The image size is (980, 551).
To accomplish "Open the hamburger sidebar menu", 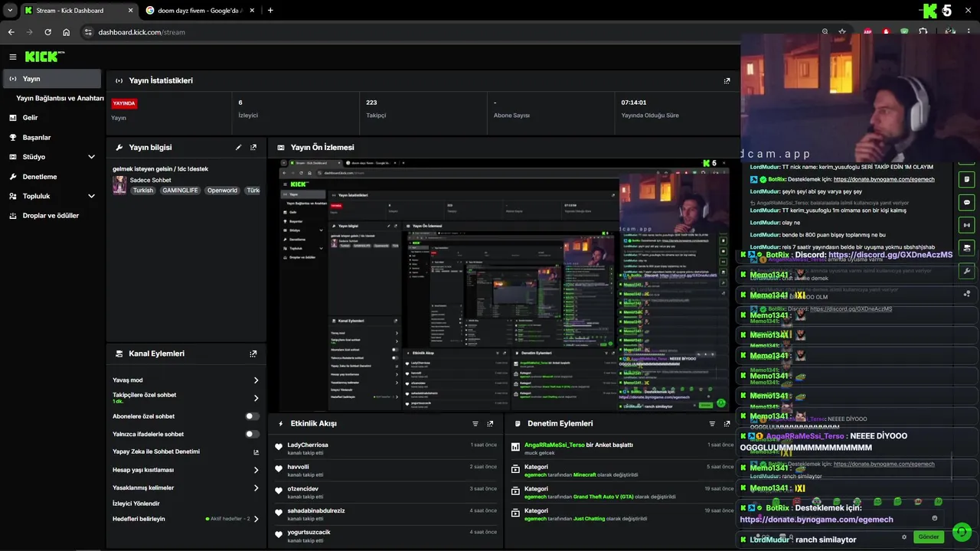I will (12, 57).
